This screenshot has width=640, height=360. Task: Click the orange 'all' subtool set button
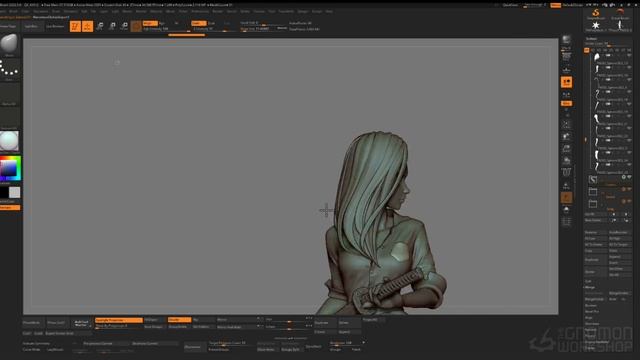tap(587, 50)
